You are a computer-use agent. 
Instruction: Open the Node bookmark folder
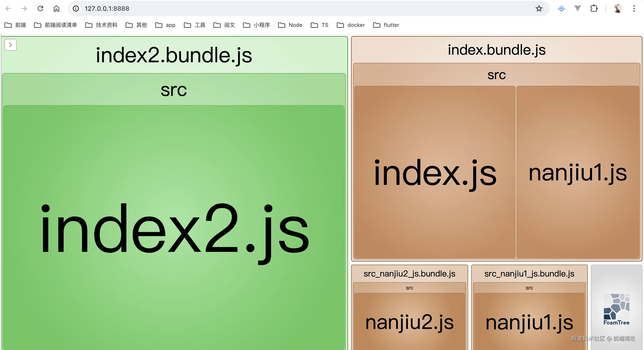290,25
